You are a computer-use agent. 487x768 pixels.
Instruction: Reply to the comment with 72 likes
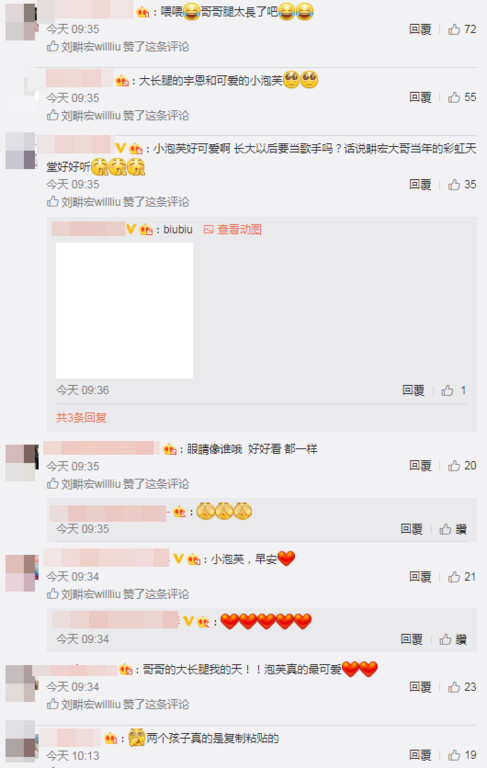[420, 29]
